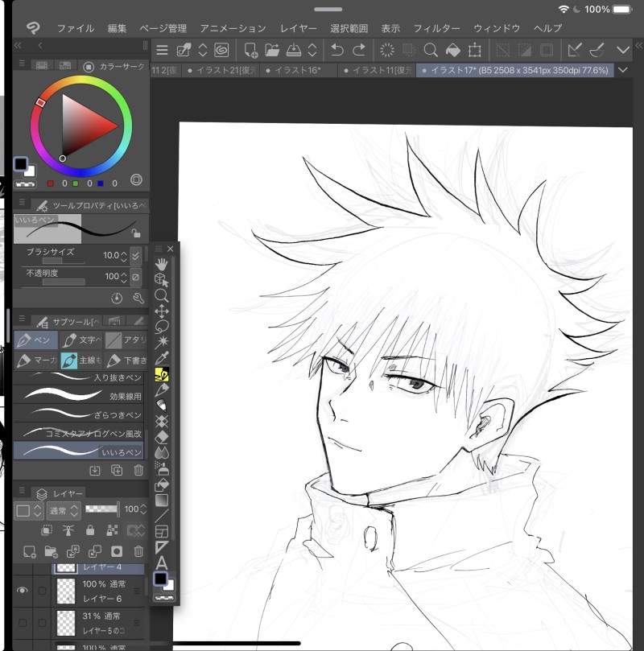The image size is (644, 651).
Task: Select the Move layer tool
Action: 162,311
